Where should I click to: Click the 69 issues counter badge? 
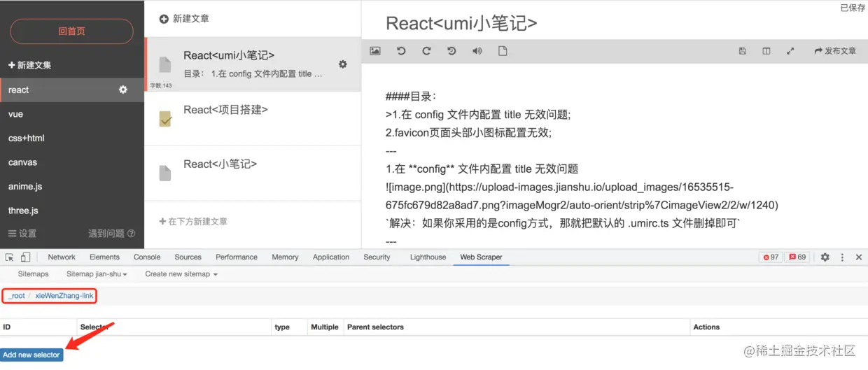click(797, 257)
